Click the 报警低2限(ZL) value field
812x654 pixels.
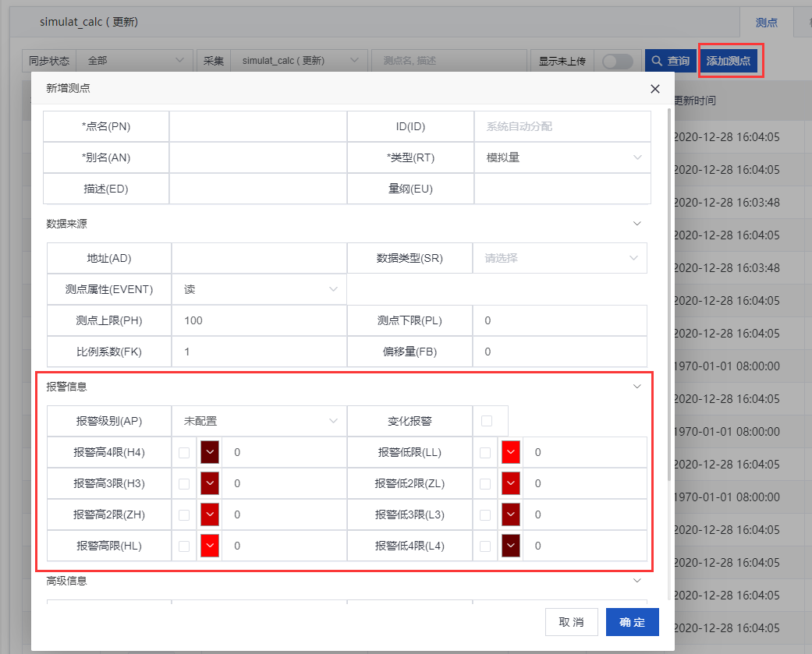tap(585, 483)
